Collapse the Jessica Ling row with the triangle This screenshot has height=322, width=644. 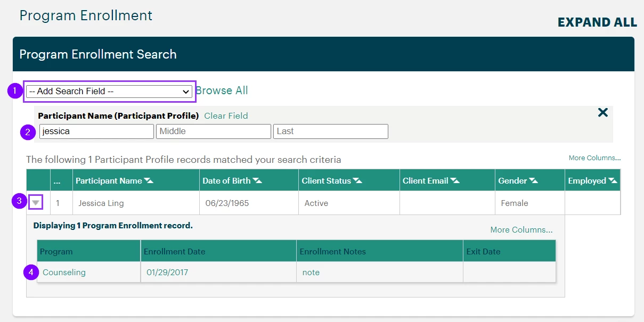[35, 202]
